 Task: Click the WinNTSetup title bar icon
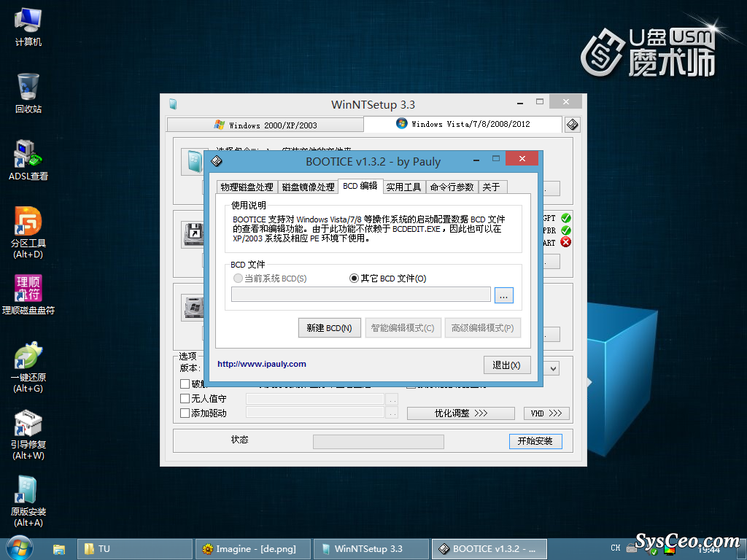click(x=173, y=104)
